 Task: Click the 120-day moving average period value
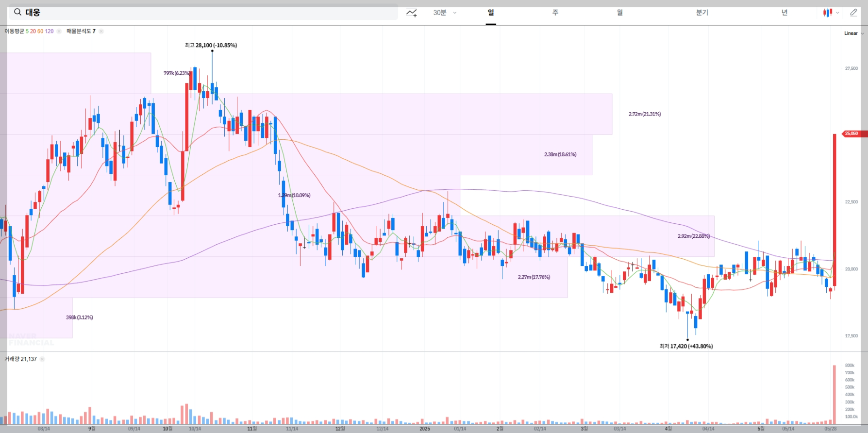[49, 31]
